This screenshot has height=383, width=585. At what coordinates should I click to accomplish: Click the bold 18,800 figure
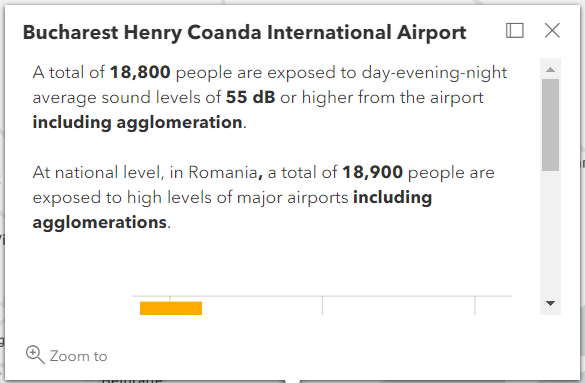(140, 72)
